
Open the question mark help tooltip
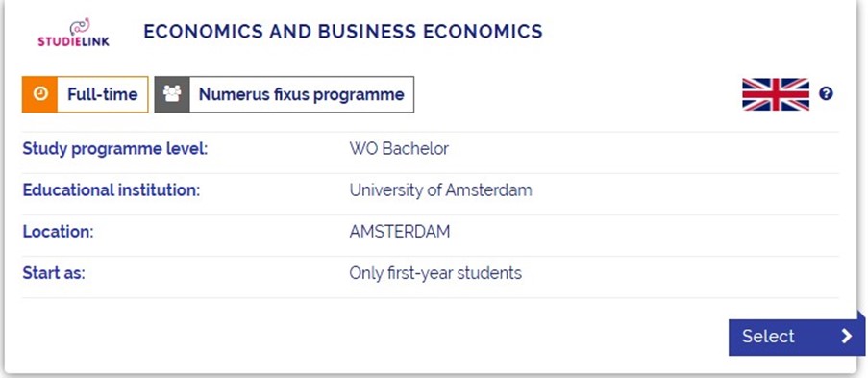(826, 93)
